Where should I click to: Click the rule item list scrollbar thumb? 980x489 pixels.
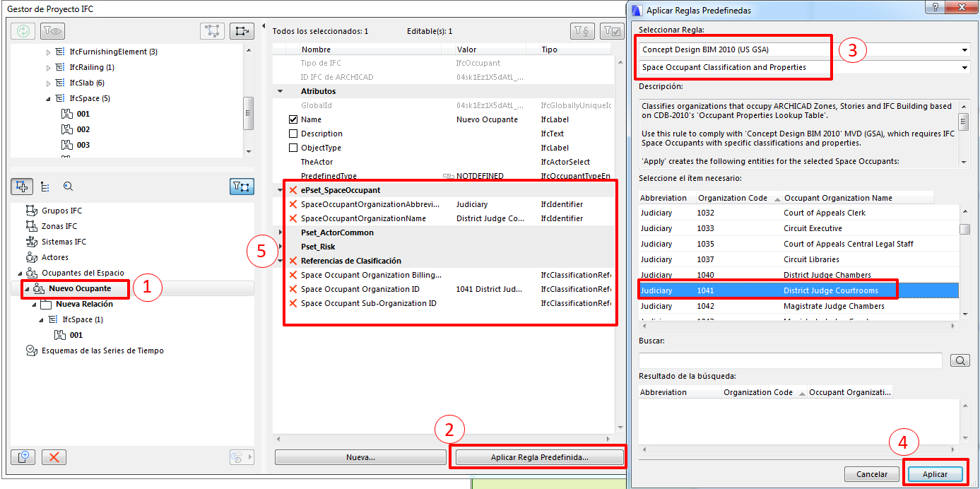(964, 229)
